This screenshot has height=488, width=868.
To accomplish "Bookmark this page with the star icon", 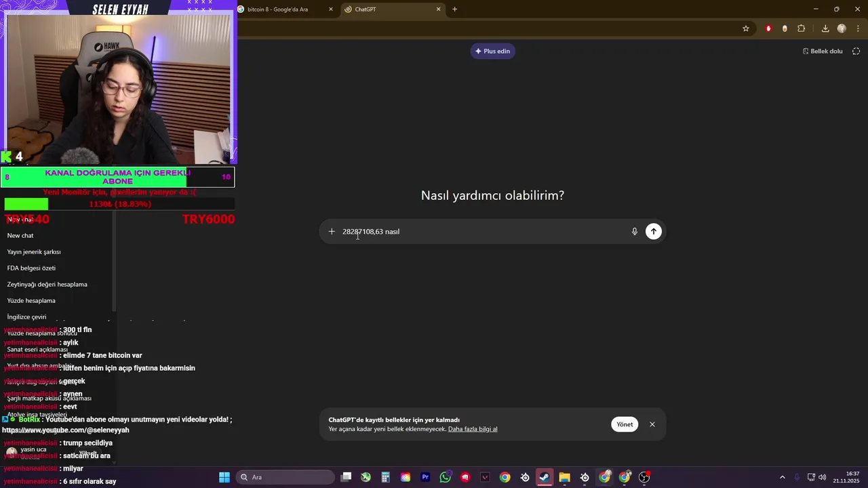I will coord(746,28).
